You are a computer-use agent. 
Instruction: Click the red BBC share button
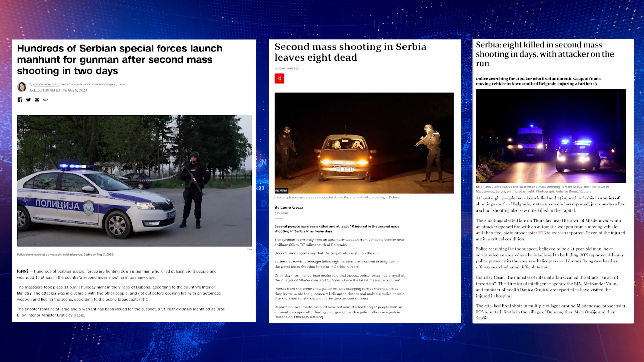[279, 79]
